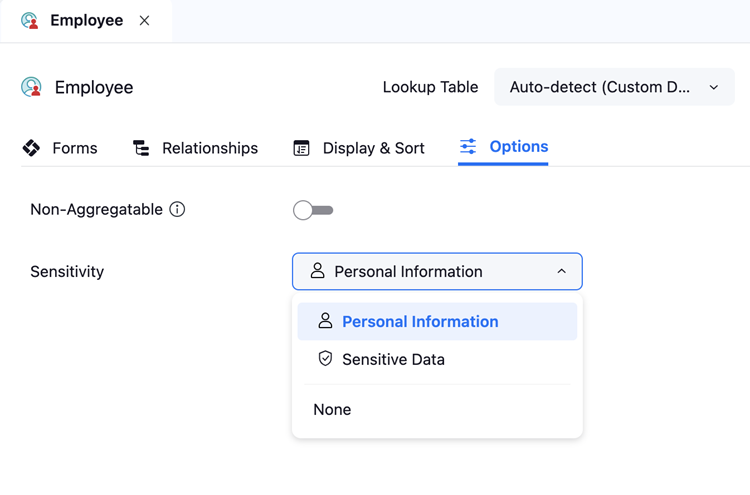The height and width of the screenshot is (495, 750).
Task: Click the shield icon beside Sensitive Data
Action: point(325,359)
